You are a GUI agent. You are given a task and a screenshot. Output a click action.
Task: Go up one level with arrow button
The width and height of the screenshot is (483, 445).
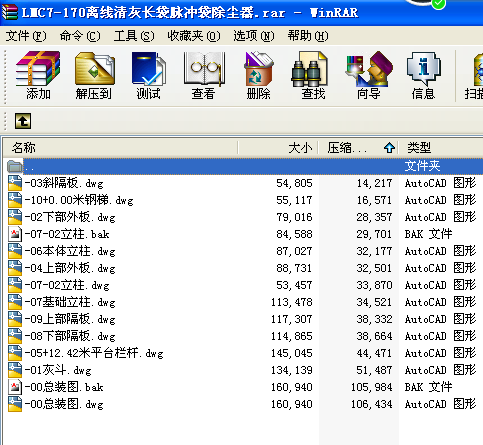23,121
